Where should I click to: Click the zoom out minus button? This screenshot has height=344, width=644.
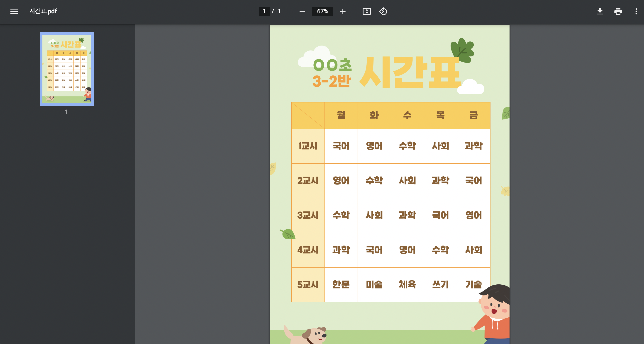302,11
